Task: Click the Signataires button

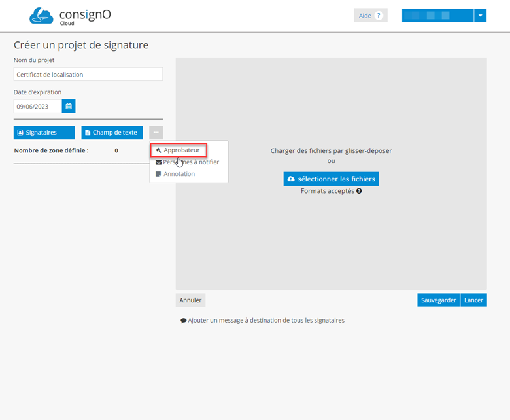Action: (44, 133)
